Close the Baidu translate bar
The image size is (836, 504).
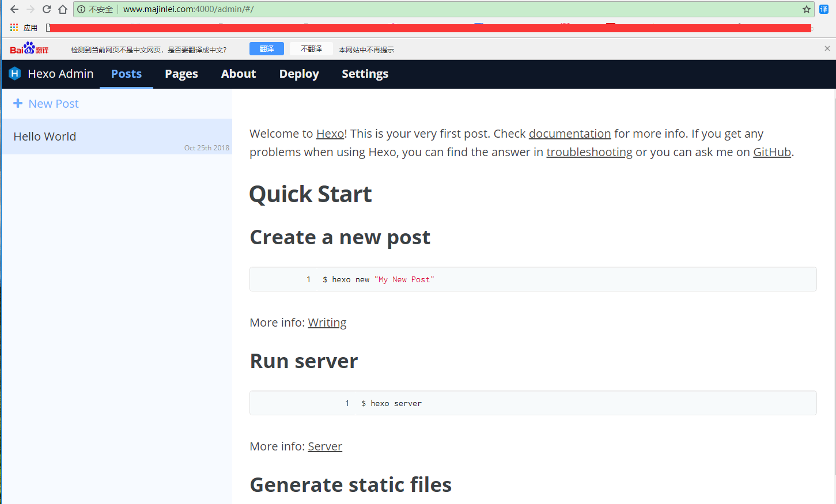click(x=827, y=48)
